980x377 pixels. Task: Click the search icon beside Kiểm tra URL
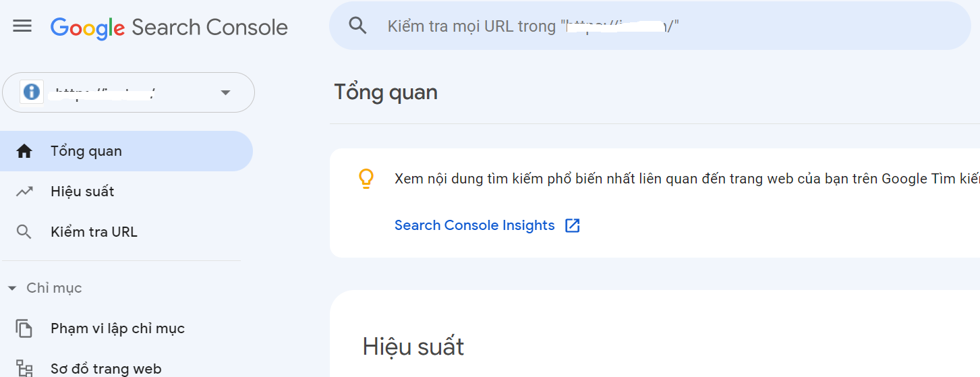pyautogui.click(x=24, y=232)
